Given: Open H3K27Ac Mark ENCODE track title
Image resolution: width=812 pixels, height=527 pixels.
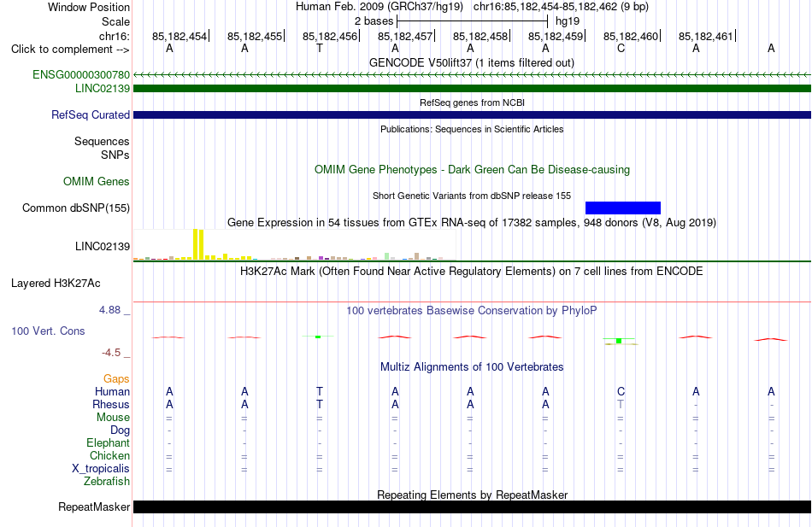Looking at the screenshot, I should coord(472,272).
